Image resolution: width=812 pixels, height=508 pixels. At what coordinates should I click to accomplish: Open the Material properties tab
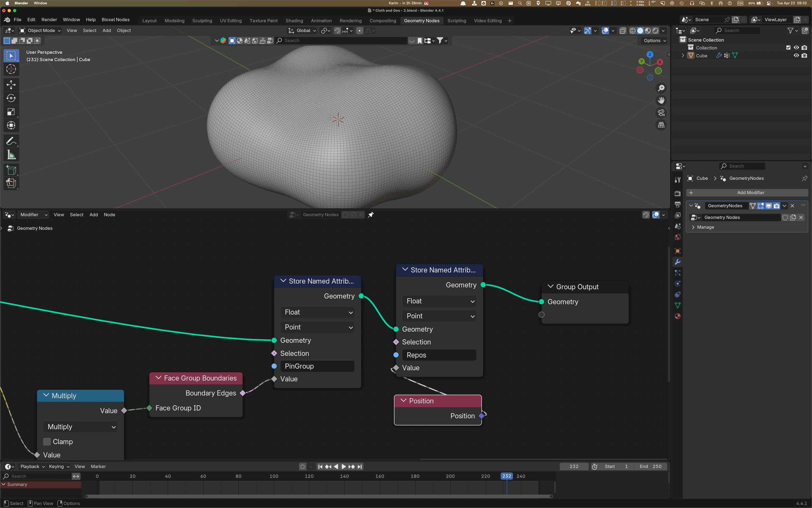pyautogui.click(x=677, y=316)
